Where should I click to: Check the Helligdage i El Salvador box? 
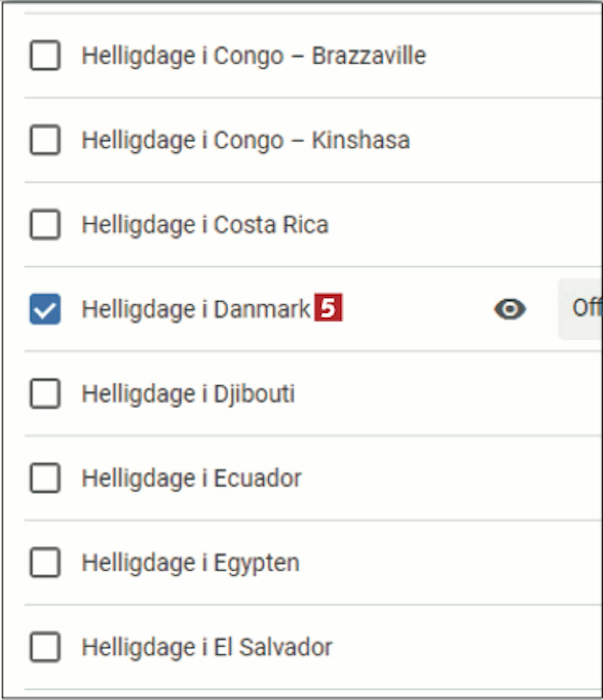pos(45,647)
